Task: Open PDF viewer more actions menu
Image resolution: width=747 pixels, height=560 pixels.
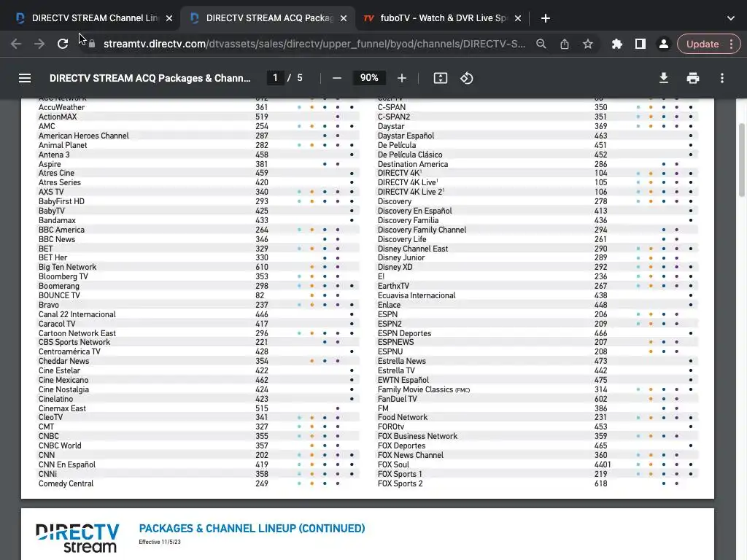Action: pos(722,78)
